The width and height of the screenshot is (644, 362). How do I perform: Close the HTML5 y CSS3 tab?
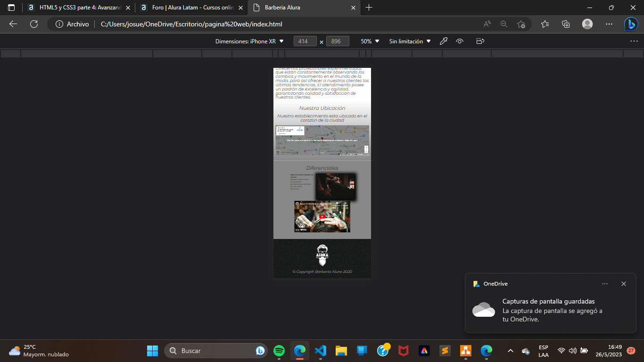[128, 8]
